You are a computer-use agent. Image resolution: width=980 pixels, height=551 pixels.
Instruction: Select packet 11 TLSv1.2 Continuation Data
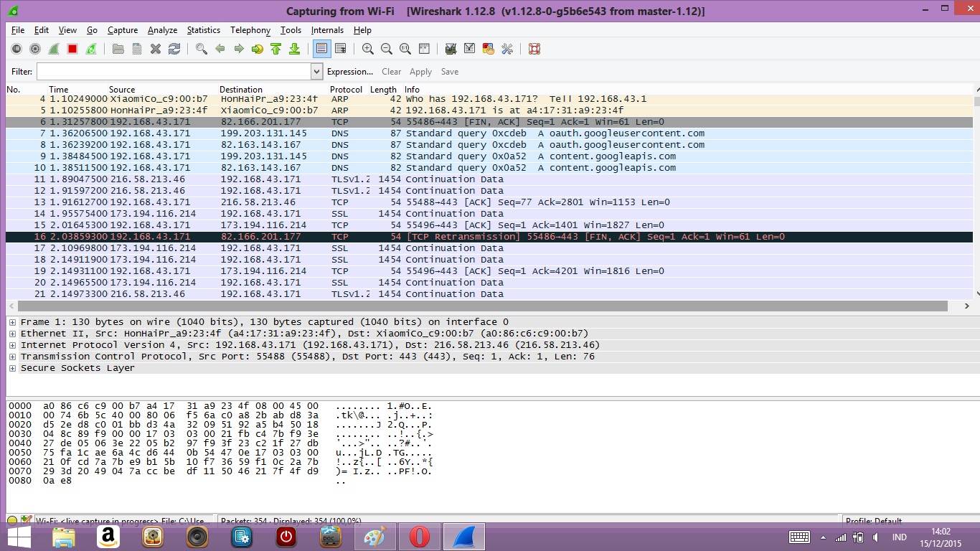[x=489, y=179]
